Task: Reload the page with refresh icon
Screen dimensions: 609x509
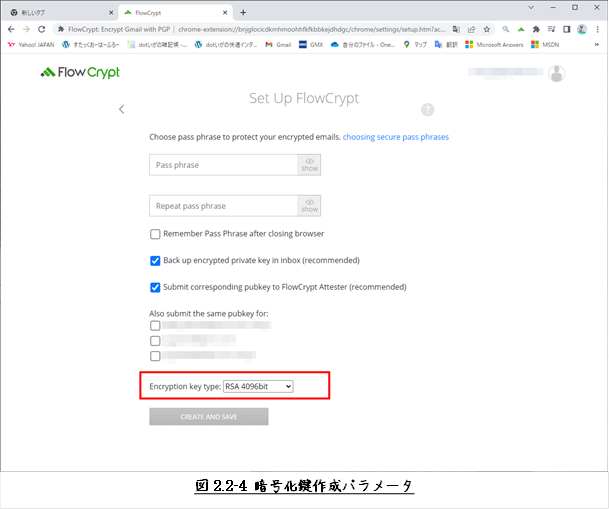Action: point(42,30)
